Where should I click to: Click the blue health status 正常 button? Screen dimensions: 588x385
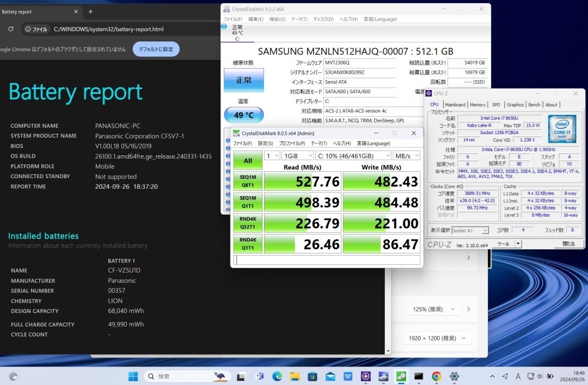244,80
